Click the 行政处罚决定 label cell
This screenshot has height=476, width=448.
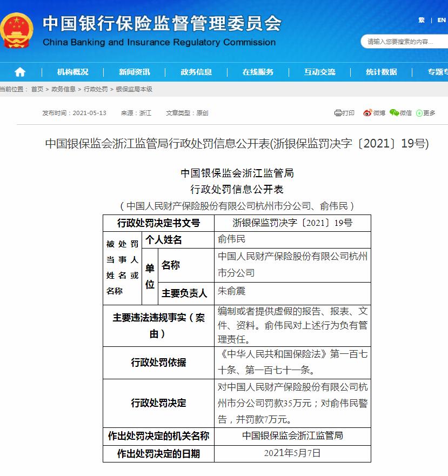[158, 403]
